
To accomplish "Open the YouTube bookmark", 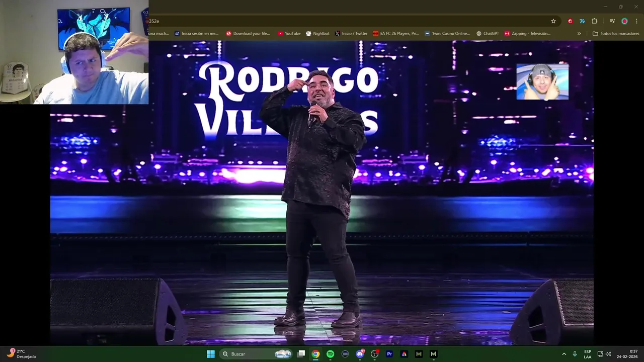I will [289, 34].
